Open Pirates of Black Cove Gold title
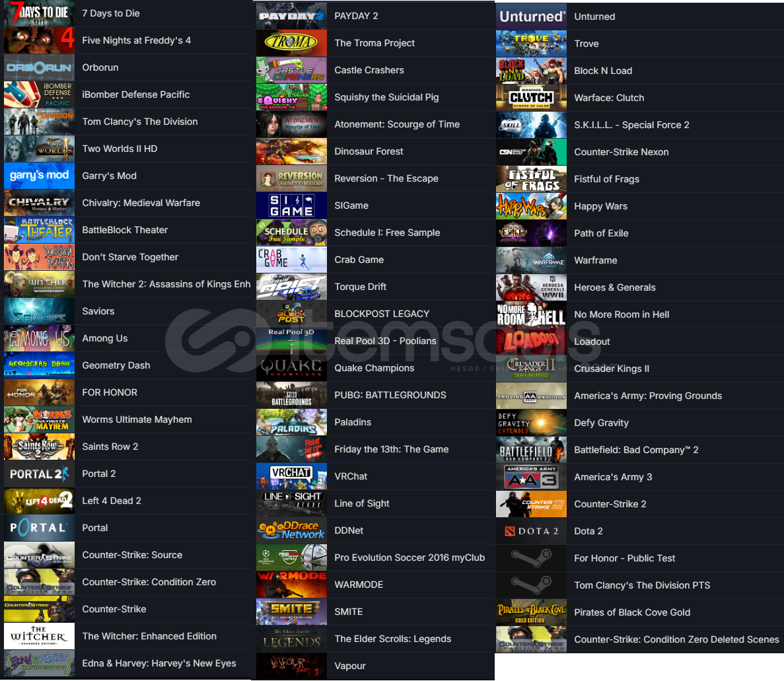 (632, 612)
